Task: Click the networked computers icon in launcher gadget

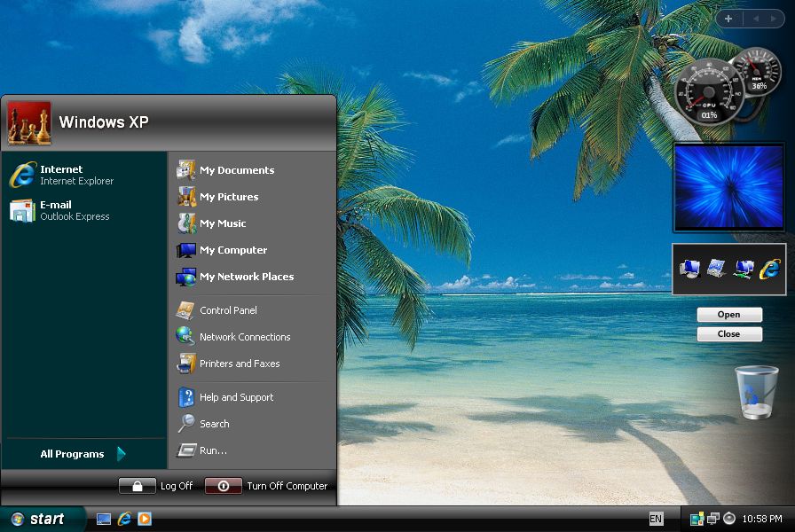Action: (744, 269)
